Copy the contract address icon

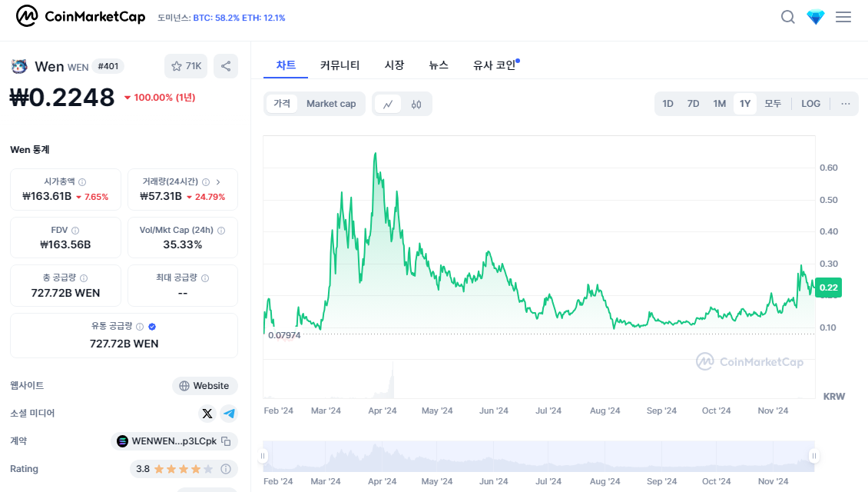(x=226, y=441)
